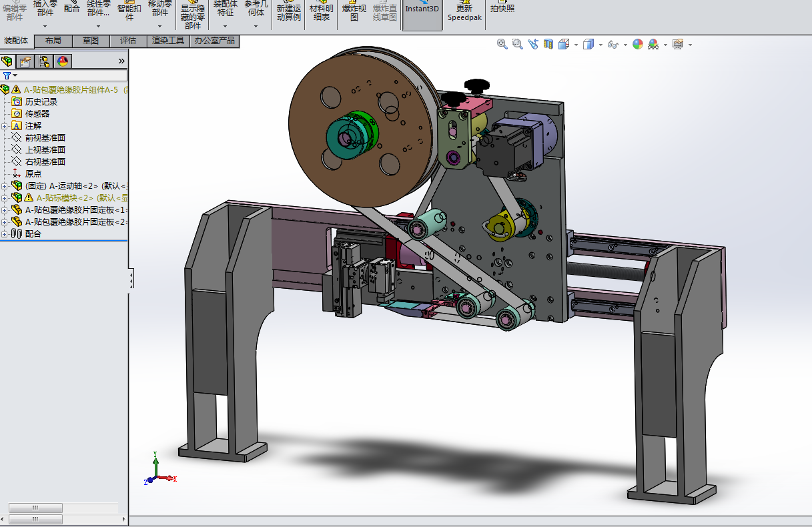Select 前视基准面 in the feature tree

(45, 138)
